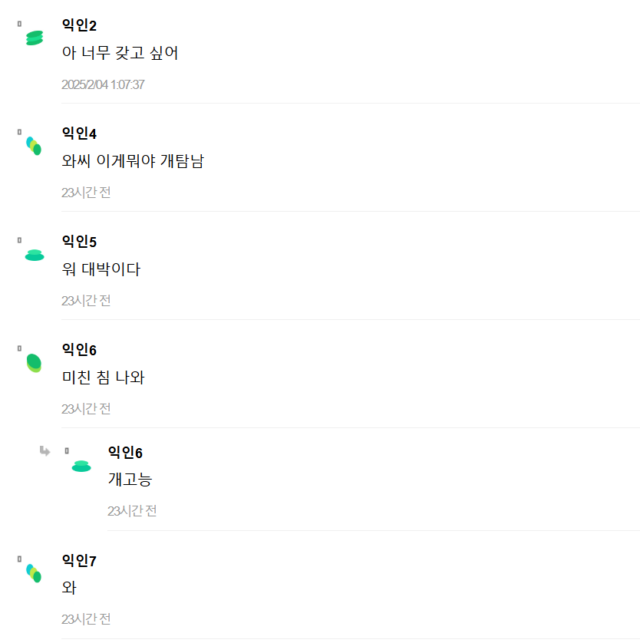Click the avatar on the "개고능" reply
Screen dimensions: 640x643
click(82, 465)
